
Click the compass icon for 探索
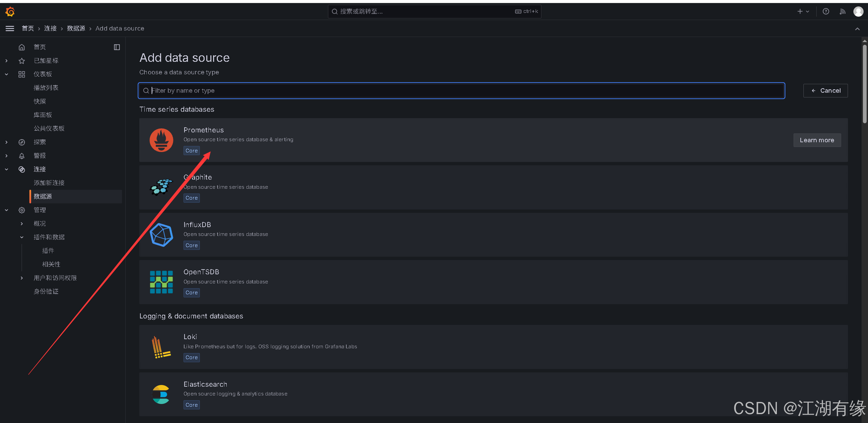[22, 142]
